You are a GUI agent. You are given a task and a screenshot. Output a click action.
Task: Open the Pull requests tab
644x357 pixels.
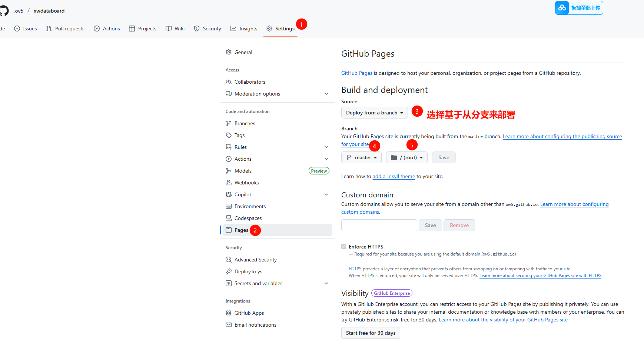pyautogui.click(x=65, y=29)
